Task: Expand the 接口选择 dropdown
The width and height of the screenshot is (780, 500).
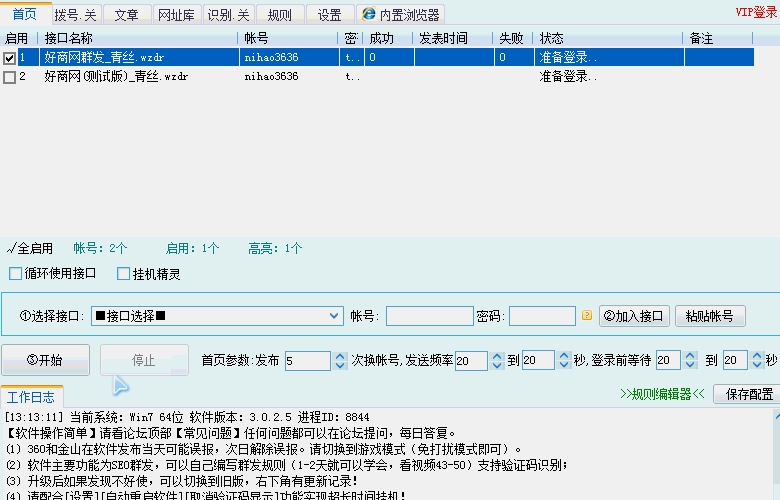Action: pyautogui.click(x=335, y=316)
